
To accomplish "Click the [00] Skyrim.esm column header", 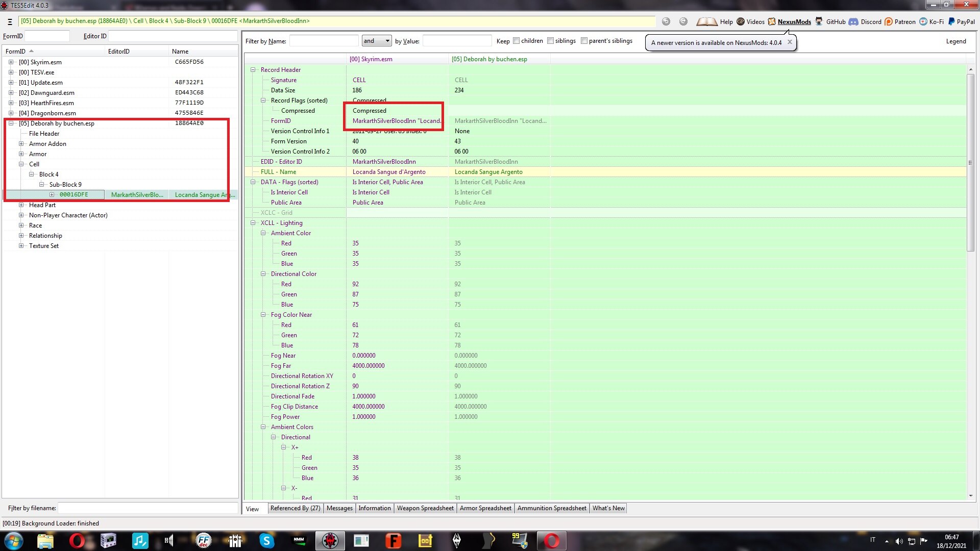I will pyautogui.click(x=397, y=59).
